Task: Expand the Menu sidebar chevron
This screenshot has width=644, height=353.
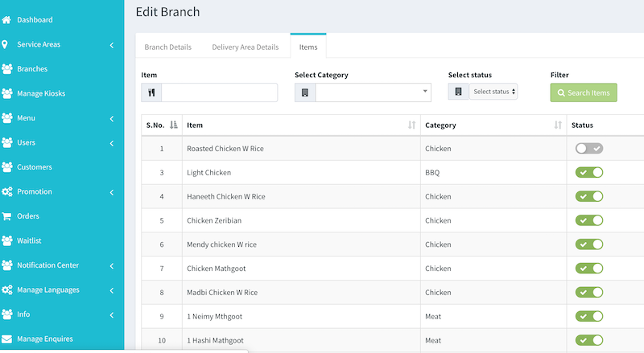Action: point(112,119)
